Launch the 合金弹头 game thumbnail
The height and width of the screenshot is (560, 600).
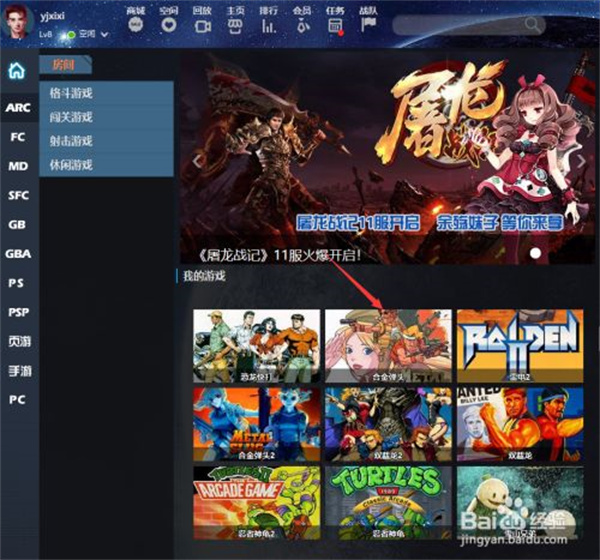click(x=388, y=346)
